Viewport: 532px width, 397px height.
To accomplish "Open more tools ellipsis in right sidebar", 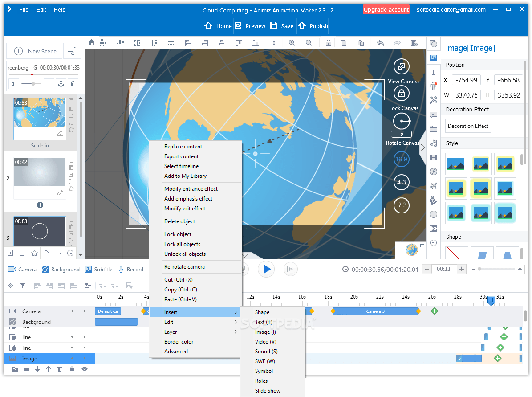I will (434, 243).
